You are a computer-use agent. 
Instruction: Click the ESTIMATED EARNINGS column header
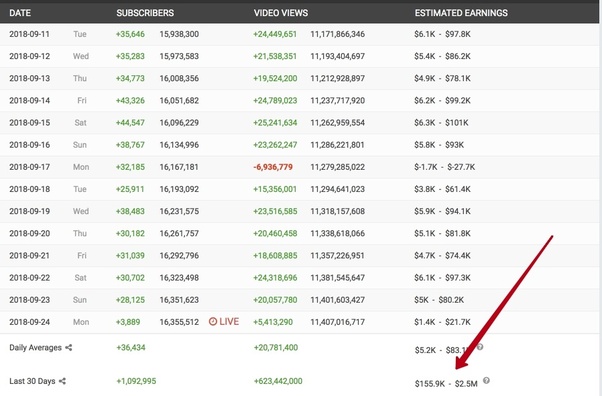click(461, 13)
